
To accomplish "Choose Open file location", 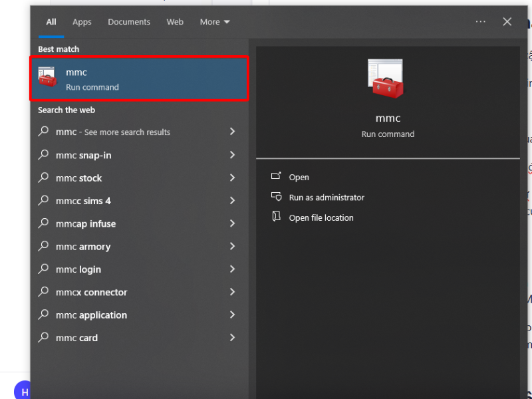I will pyautogui.click(x=321, y=218).
